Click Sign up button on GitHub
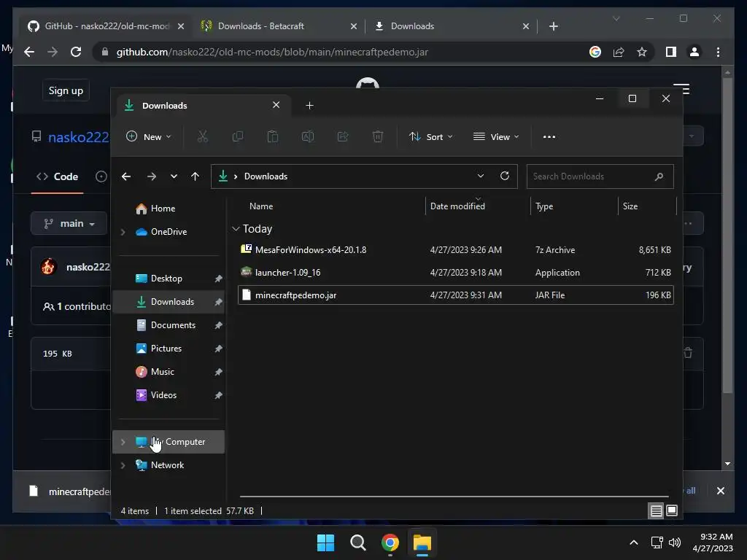The height and width of the screenshot is (560, 747). tap(66, 90)
